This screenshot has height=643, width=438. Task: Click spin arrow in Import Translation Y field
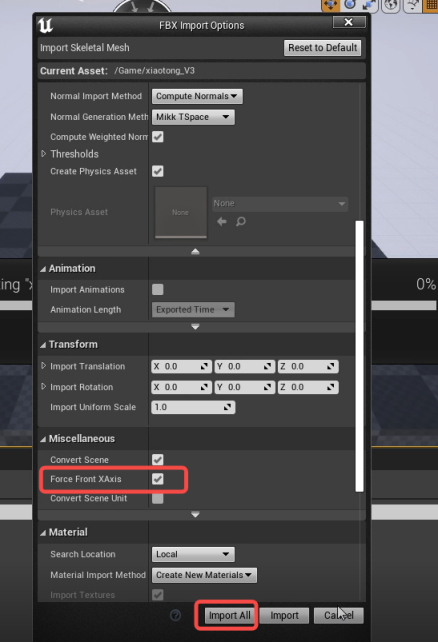point(267,367)
